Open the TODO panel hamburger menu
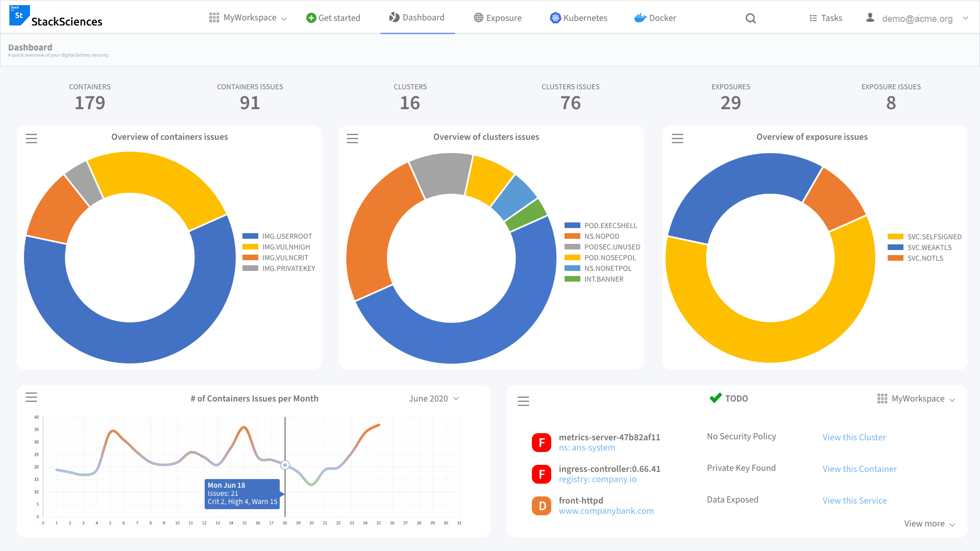 tap(523, 401)
